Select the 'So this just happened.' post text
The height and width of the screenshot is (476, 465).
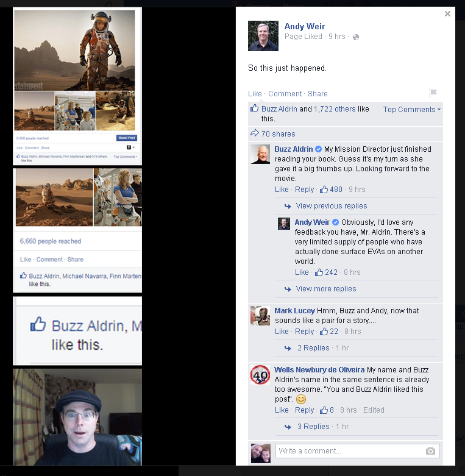click(287, 68)
